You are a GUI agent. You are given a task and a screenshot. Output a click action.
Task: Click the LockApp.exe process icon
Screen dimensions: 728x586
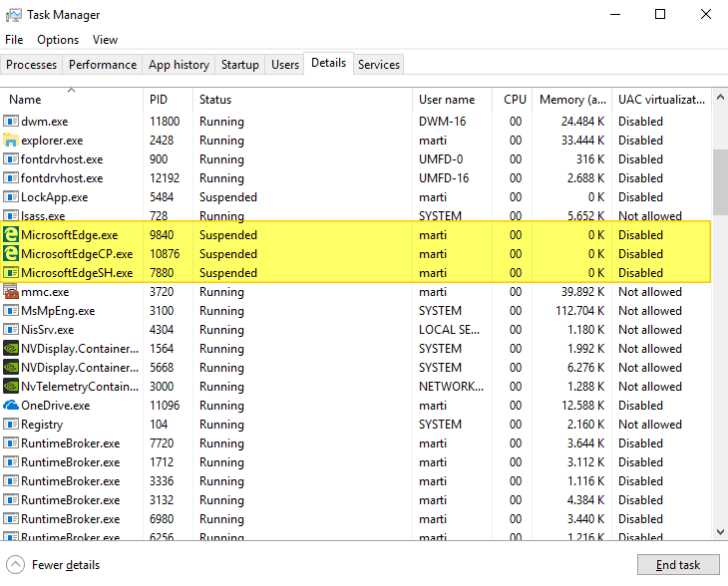pos(10,196)
